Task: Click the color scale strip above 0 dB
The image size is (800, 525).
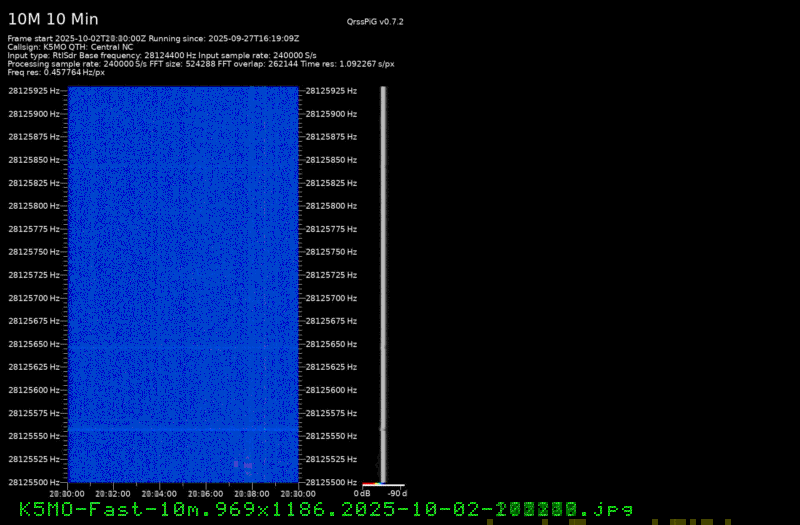Action: click(x=370, y=485)
